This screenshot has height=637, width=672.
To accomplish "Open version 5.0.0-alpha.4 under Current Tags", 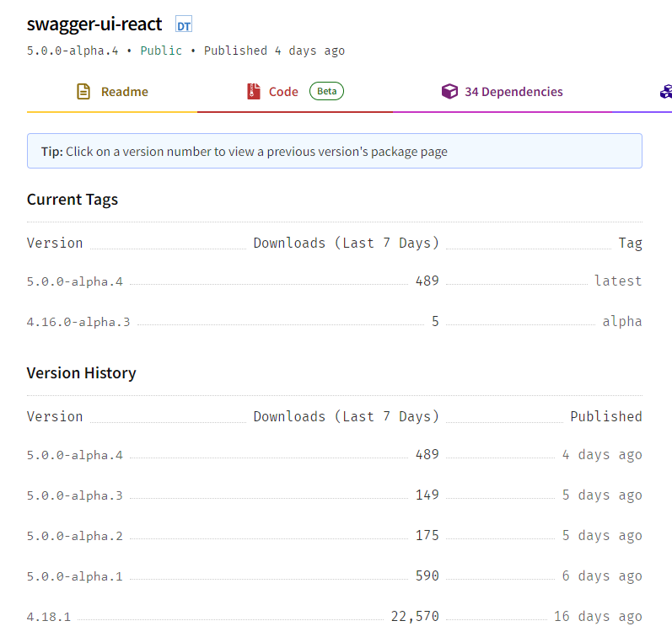I will click(75, 281).
